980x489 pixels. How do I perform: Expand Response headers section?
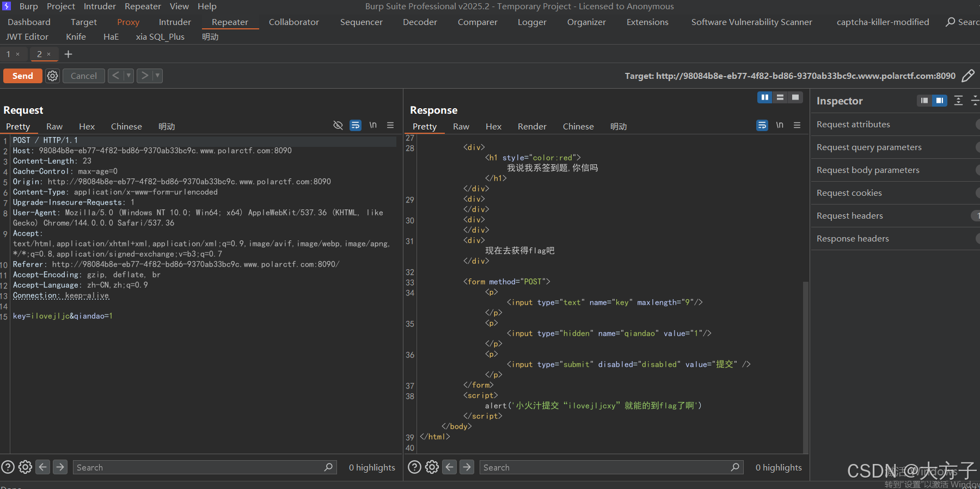click(896, 239)
